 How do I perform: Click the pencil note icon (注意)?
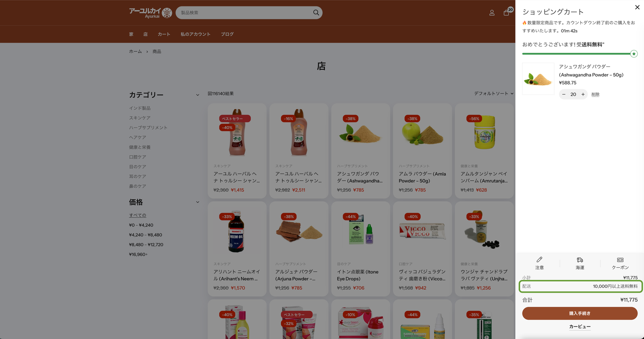(x=539, y=260)
